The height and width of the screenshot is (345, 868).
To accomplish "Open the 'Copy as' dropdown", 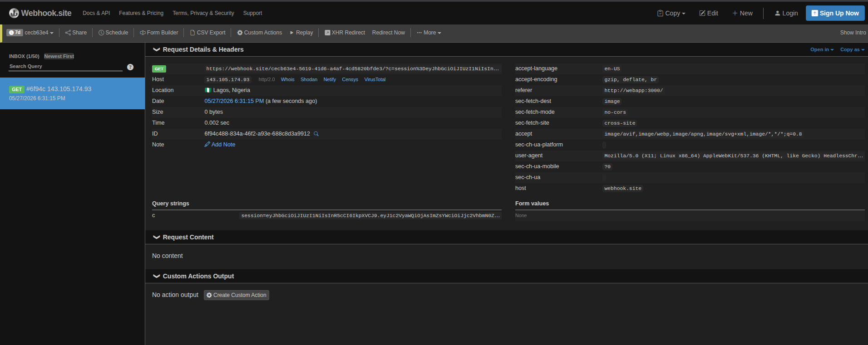I will coord(852,49).
